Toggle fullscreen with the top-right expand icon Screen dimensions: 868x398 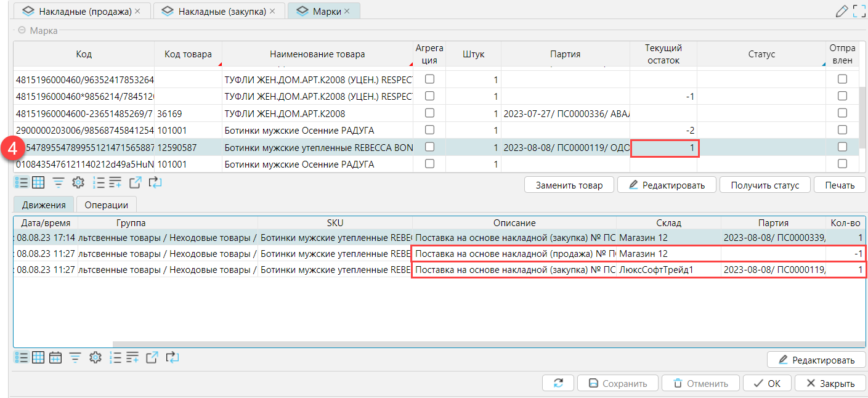[x=859, y=11]
